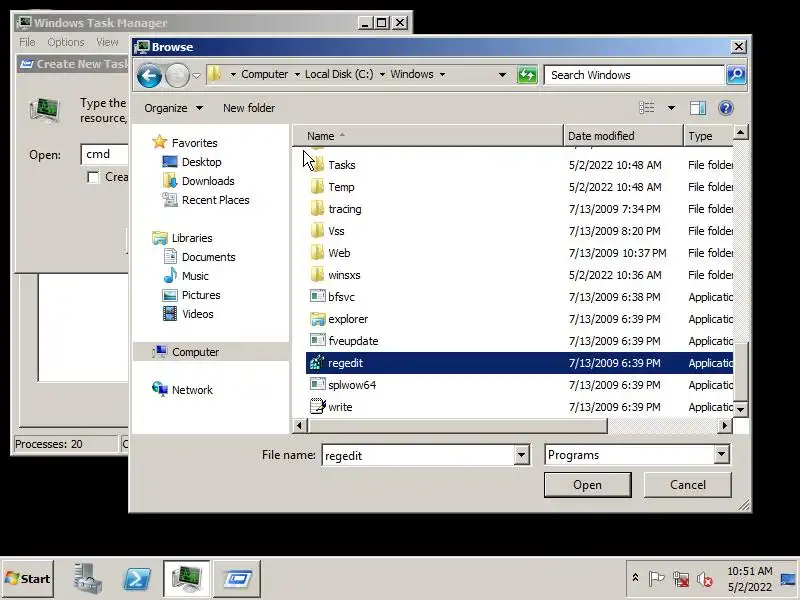Click the muted volume tray icon
This screenshot has width=800, height=600.
point(705,579)
